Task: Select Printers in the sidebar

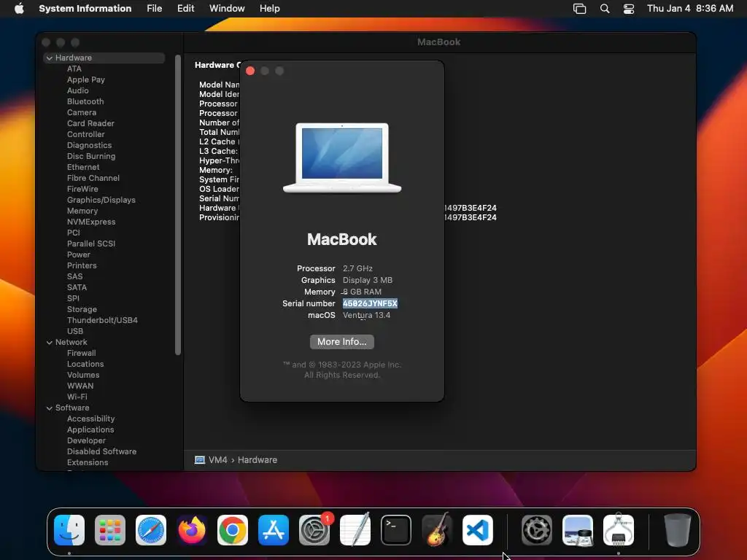Action: coord(82,265)
